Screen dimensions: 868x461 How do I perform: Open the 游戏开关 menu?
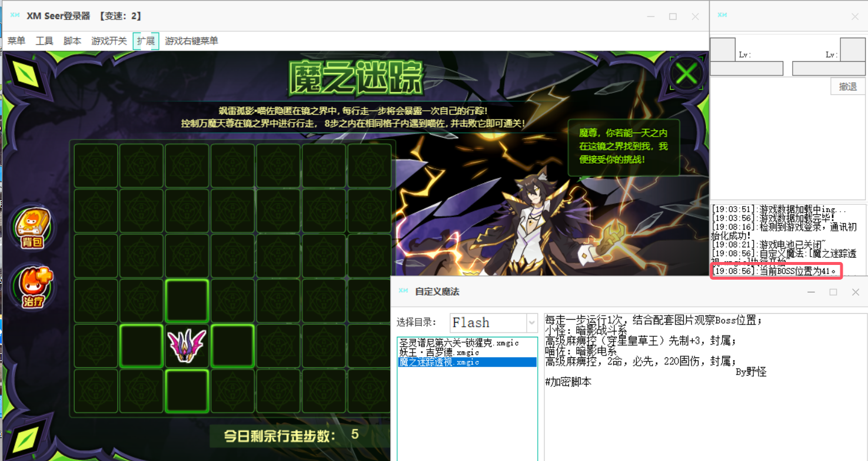pos(109,41)
